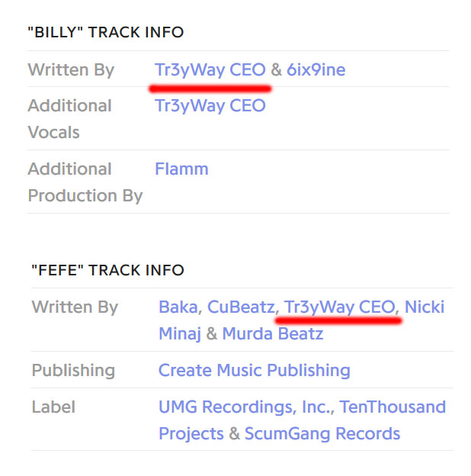
Task: Select the Publishing row label
Action: point(73,371)
